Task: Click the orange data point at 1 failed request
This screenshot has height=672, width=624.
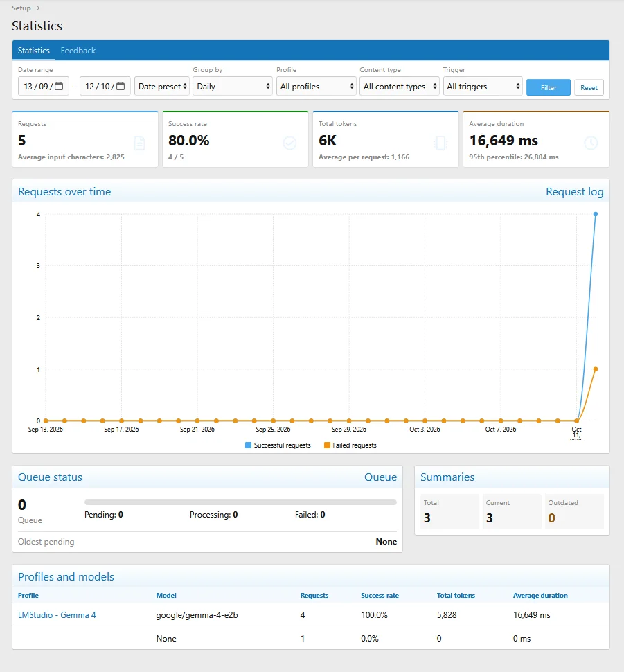Action: tap(596, 369)
